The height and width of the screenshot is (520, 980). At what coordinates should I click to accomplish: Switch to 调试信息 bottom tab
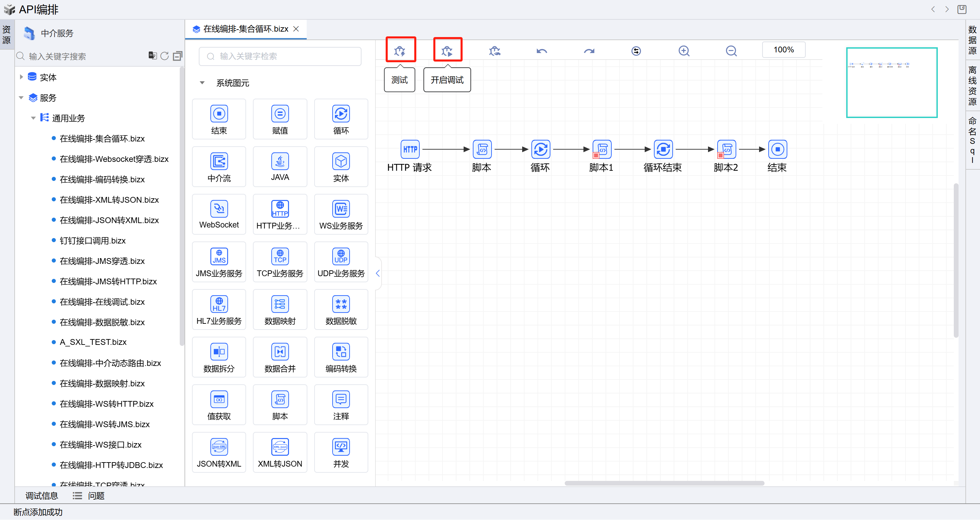(42, 495)
